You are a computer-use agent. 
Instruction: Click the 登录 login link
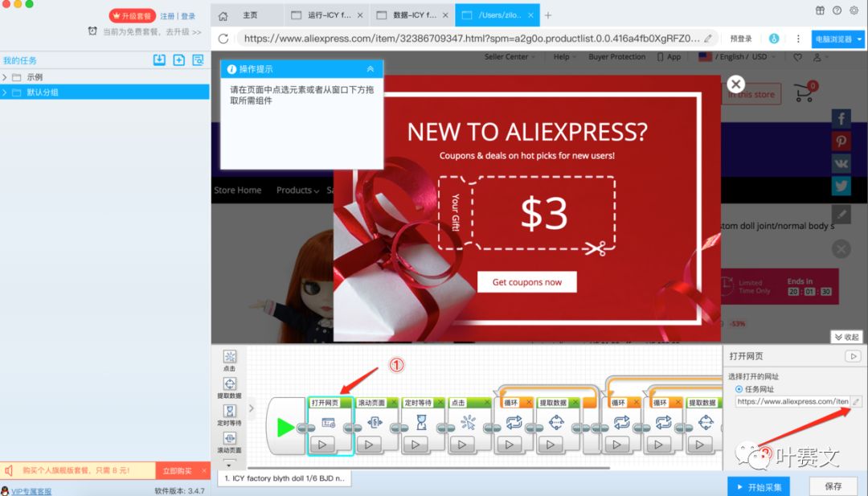(x=188, y=17)
